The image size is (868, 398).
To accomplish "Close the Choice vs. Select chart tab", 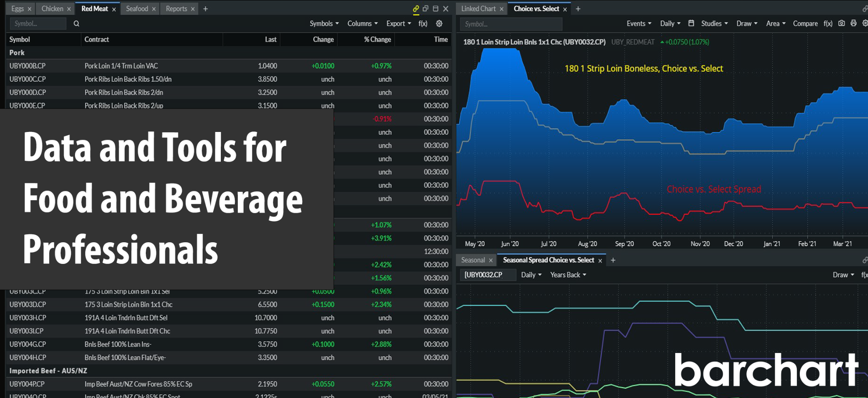I will 565,9.
